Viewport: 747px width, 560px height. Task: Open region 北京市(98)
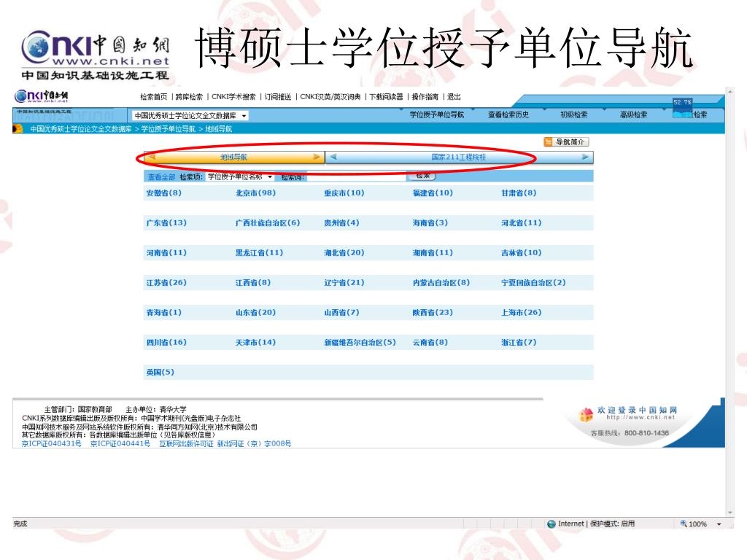pos(255,192)
